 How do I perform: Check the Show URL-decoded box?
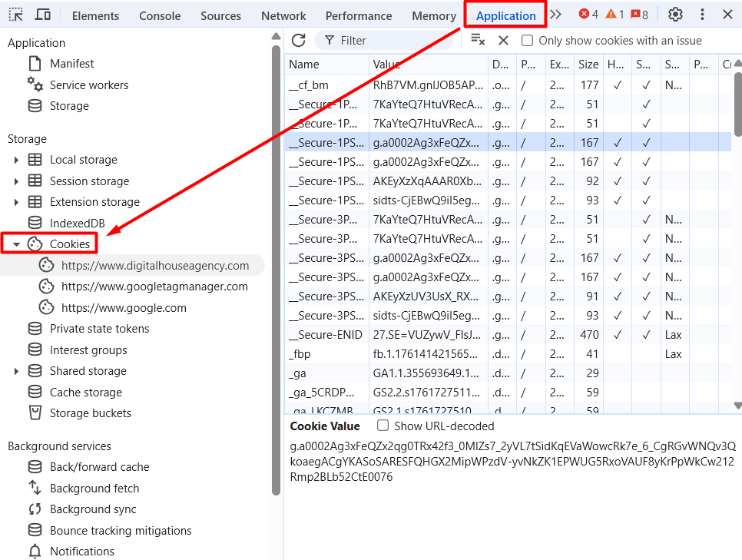[x=383, y=426]
